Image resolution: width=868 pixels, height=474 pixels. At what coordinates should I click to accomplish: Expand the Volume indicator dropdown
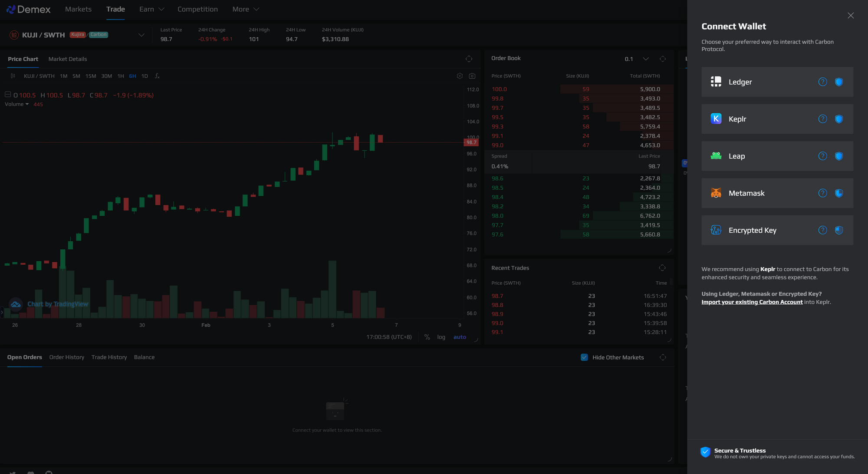(17, 104)
